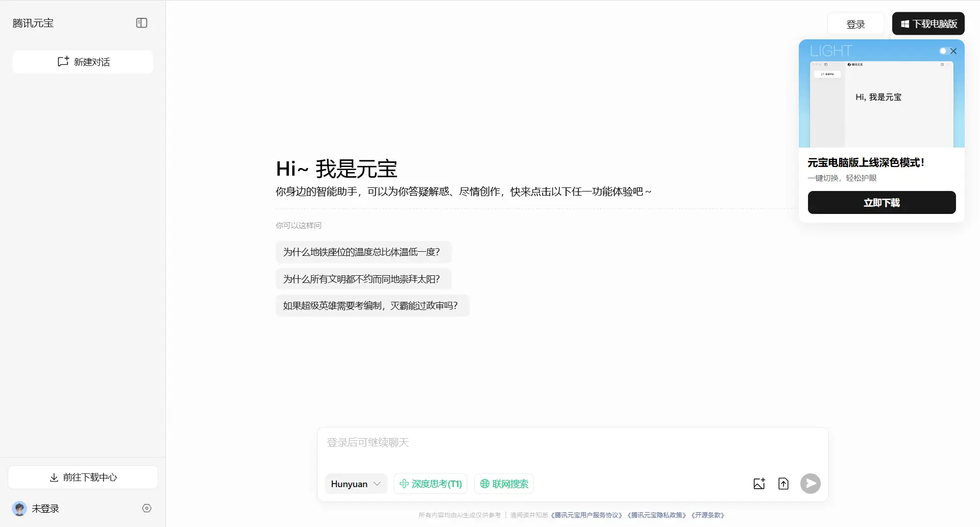Click the 未登录 avatar picture
Image resolution: width=980 pixels, height=527 pixels.
[x=19, y=508]
